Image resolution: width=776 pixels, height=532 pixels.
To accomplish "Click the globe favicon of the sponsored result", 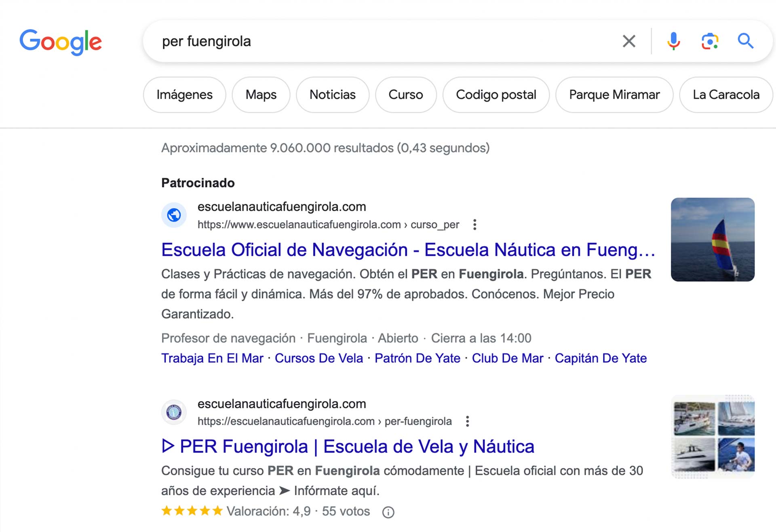I will (174, 215).
